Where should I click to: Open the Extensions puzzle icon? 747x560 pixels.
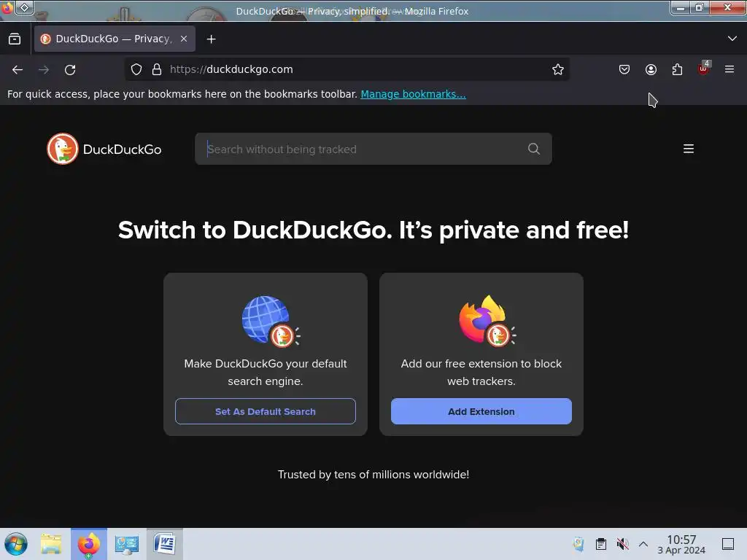point(677,69)
